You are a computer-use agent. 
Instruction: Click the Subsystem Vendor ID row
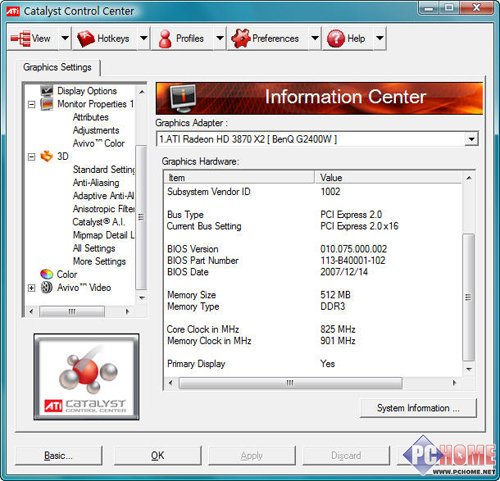[313, 192]
